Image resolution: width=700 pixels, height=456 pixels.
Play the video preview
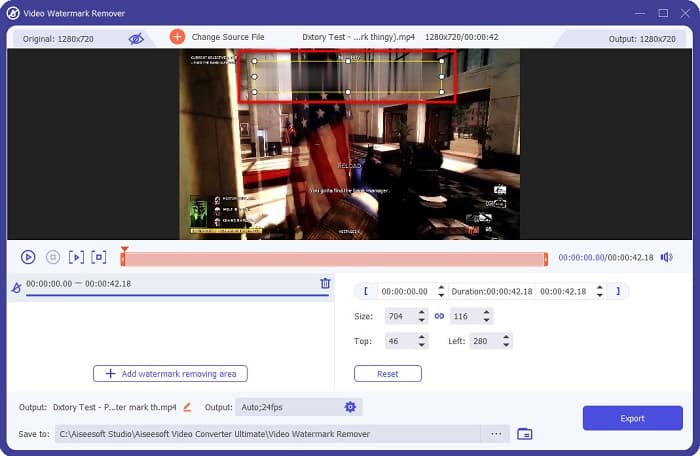[28, 257]
